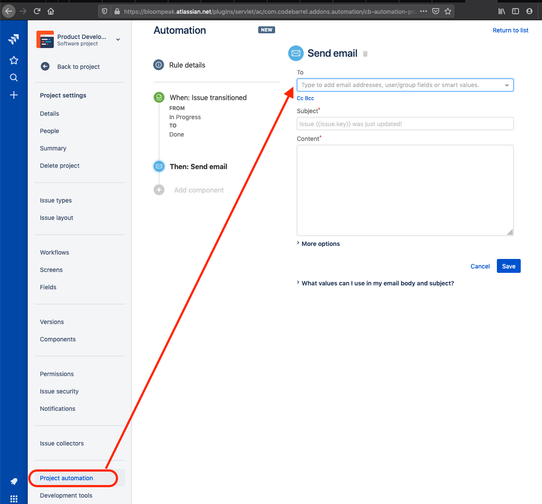Click the browser forward arrow button

(x=23, y=11)
